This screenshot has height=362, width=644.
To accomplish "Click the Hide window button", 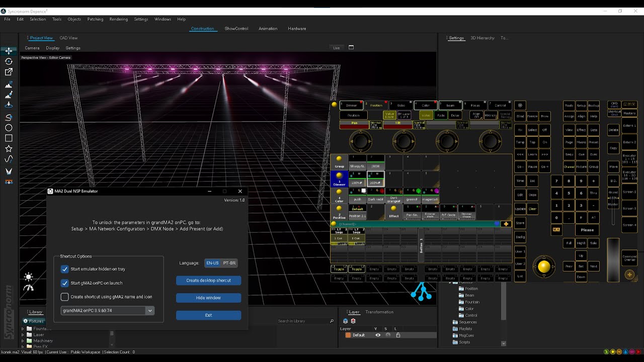I will [208, 298].
